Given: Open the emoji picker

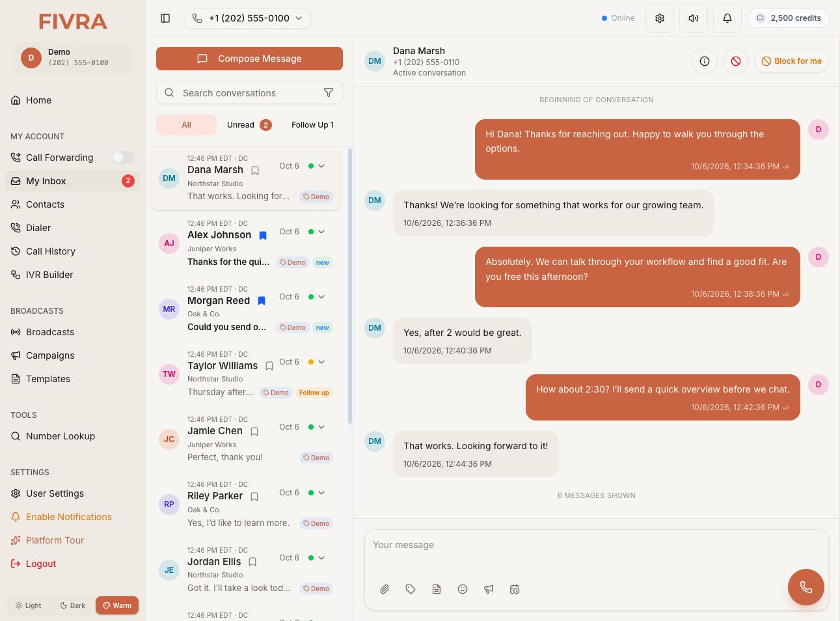Looking at the screenshot, I should (463, 589).
